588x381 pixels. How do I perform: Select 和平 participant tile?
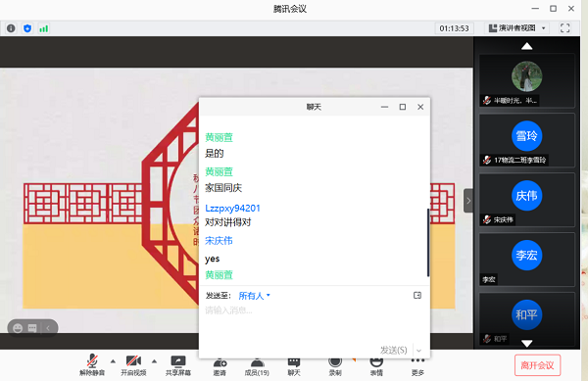point(526,319)
